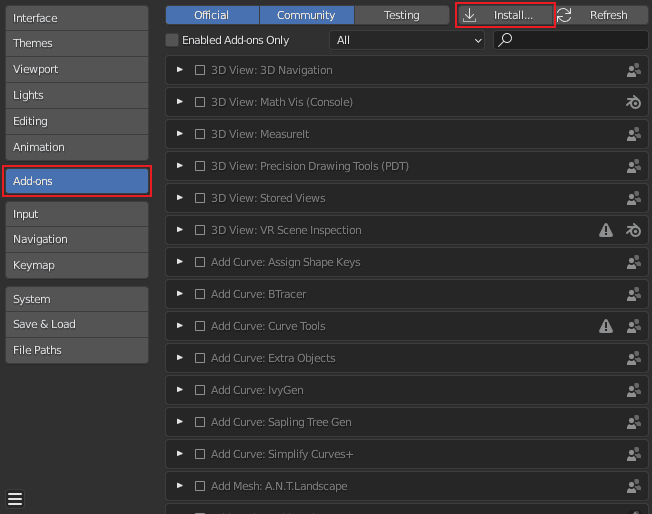Click community icon on Curve Tools row
Screen dimensions: 652x514
[634, 326]
